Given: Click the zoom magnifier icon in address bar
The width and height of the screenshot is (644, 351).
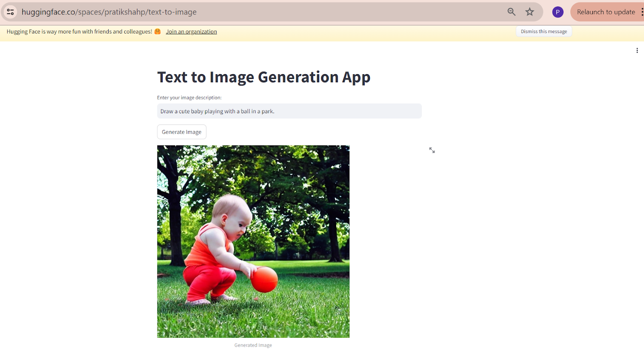Looking at the screenshot, I should pyautogui.click(x=512, y=12).
